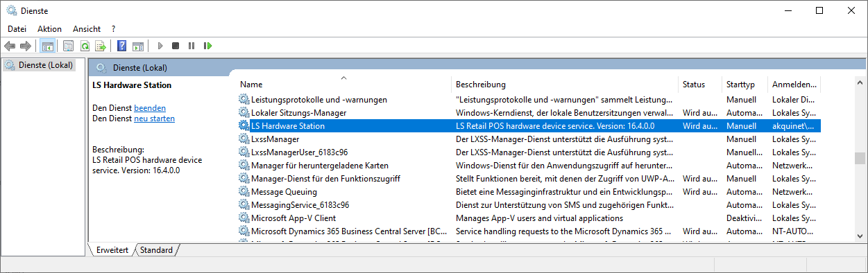Image resolution: width=868 pixels, height=273 pixels.
Task: Click the gear icon beside Lokaler Sitzungs-Manager
Action: pos(244,113)
